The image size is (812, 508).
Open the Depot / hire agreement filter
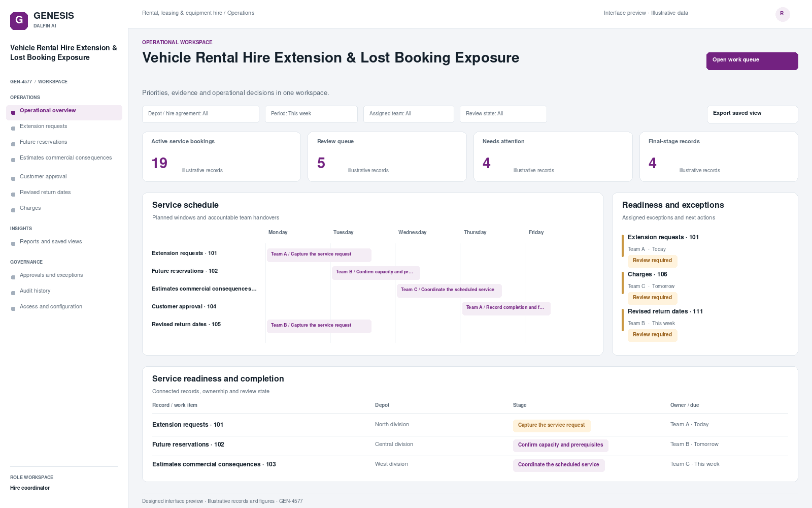click(200, 114)
